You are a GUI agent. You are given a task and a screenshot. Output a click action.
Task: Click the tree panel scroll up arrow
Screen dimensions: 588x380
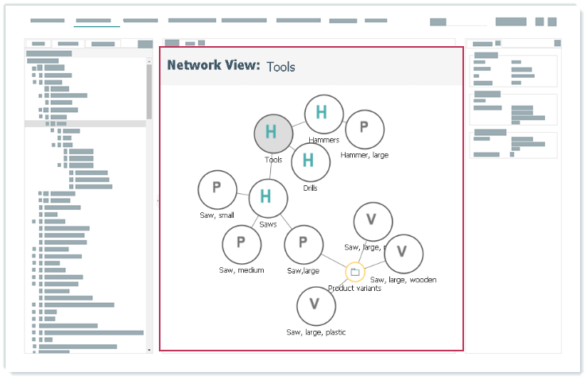tap(149, 60)
